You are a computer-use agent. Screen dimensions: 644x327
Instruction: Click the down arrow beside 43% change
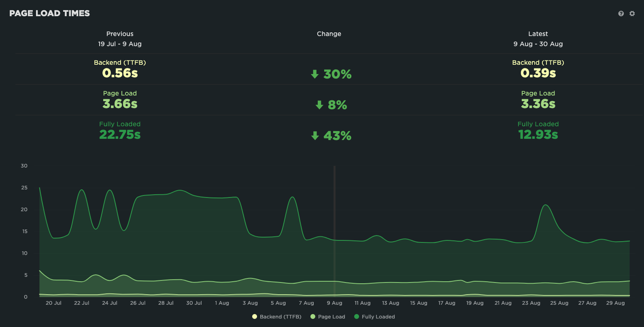[x=315, y=136]
